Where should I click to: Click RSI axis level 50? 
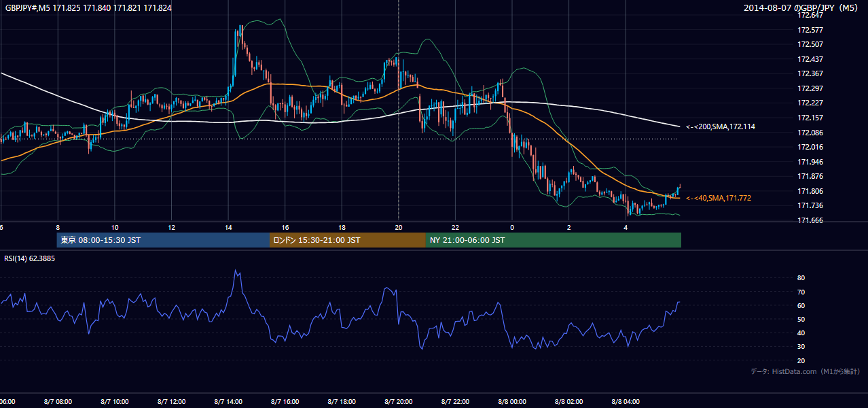point(801,319)
